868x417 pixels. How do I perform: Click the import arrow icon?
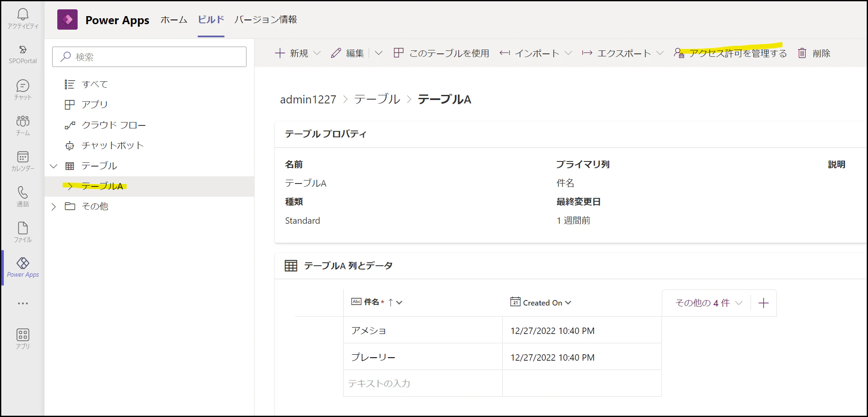[x=504, y=53]
